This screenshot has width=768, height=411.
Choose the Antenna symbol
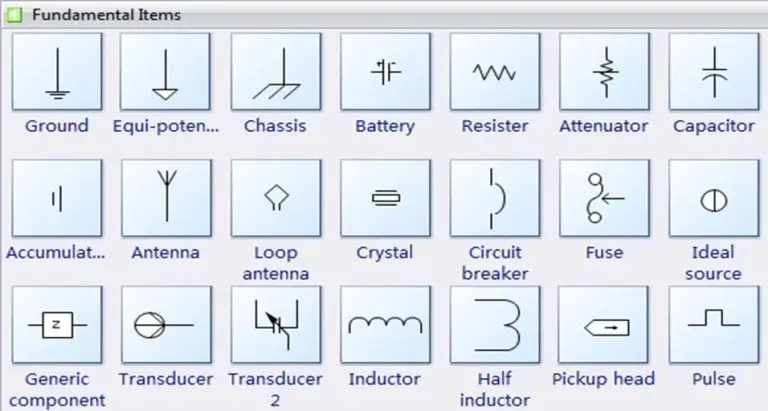(167, 198)
